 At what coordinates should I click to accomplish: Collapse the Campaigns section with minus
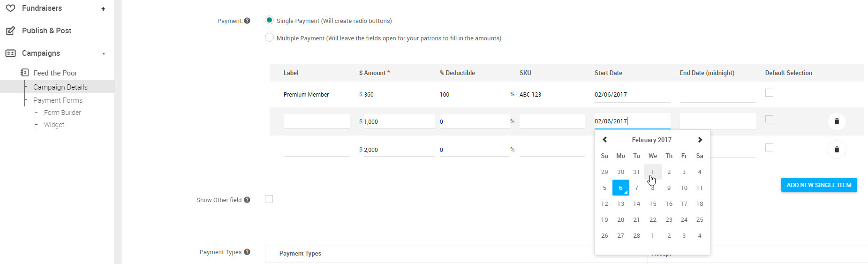[x=104, y=54]
